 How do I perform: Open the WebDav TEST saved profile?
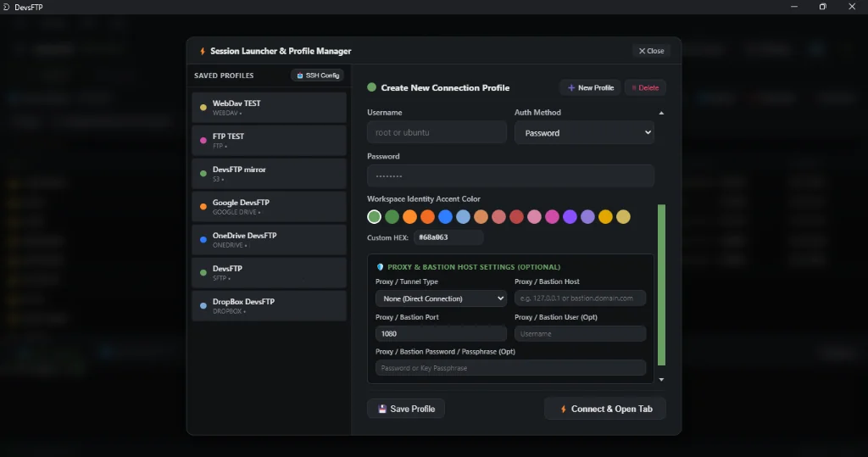click(269, 108)
